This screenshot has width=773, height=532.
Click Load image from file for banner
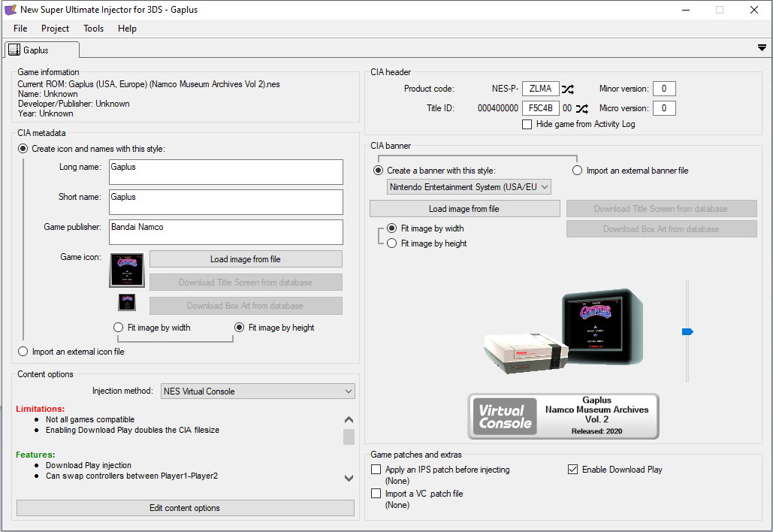[464, 209]
